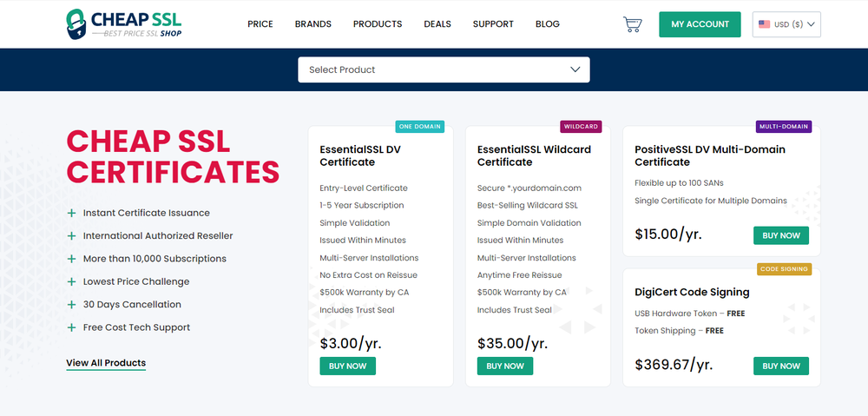Click the Best-Selling Wildcard SSL text
Screen dimensions: 868x416
(528, 206)
